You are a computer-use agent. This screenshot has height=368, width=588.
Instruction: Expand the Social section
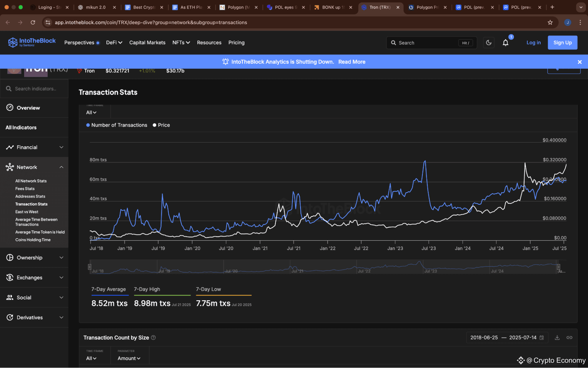[x=34, y=297]
